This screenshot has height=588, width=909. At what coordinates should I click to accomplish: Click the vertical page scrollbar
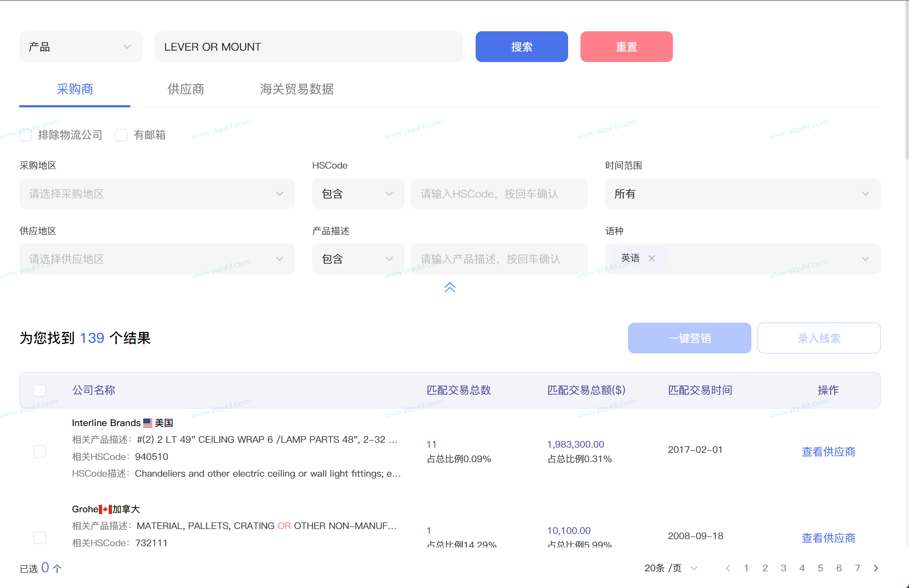tap(907, 79)
